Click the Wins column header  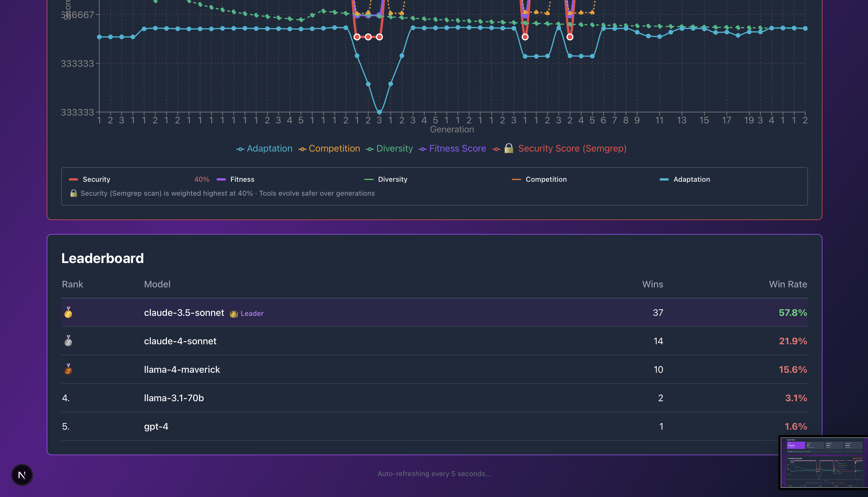click(652, 284)
